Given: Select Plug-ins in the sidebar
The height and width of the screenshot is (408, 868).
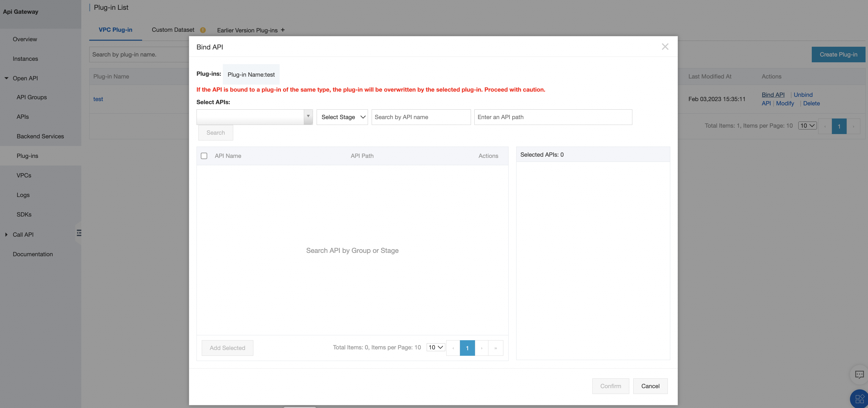Looking at the screenshot, I should point(40,155).
